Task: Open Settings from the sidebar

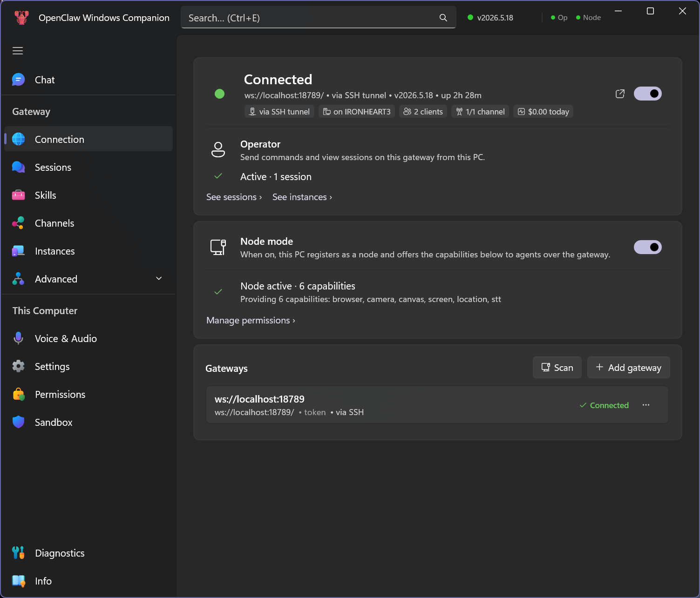Action: point(88,367)
